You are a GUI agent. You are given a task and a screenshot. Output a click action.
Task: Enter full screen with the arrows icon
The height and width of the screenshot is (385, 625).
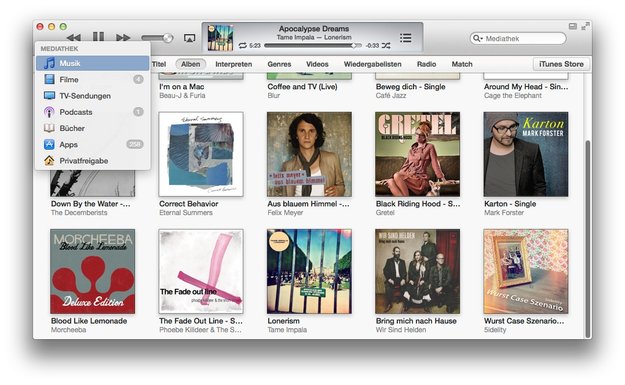585,26
